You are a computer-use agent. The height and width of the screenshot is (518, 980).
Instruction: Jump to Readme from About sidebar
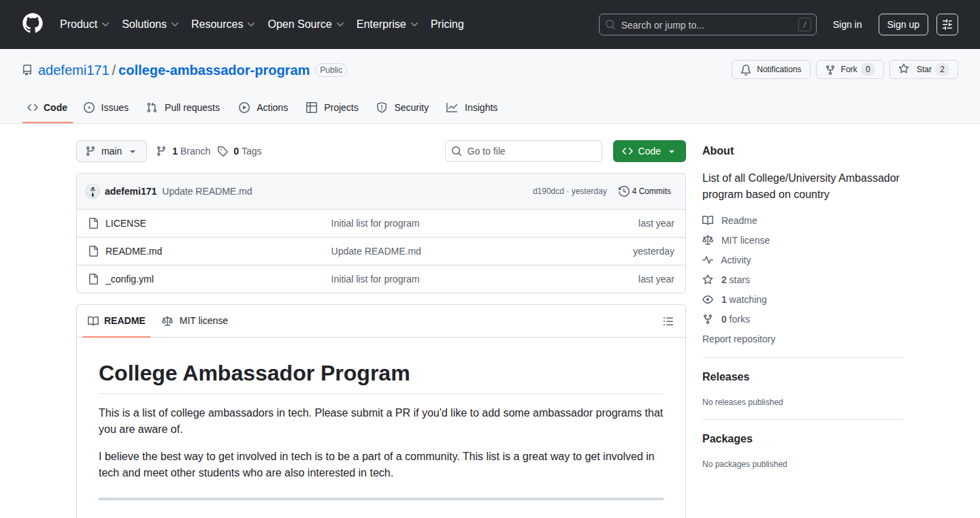pos(730,221)
